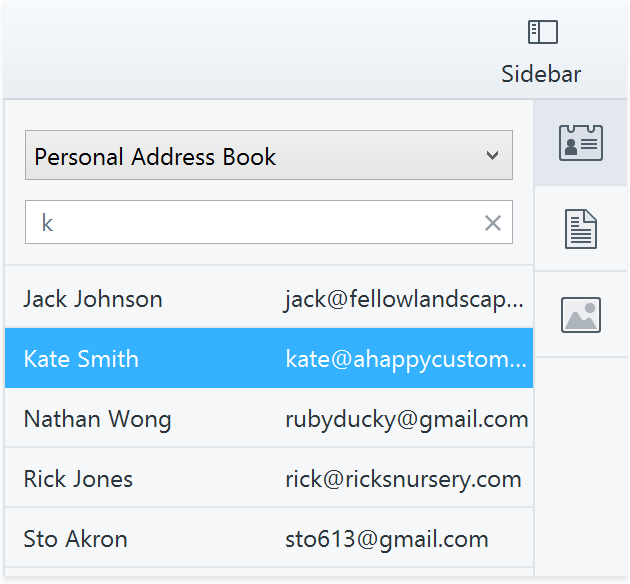Click the address book dropdown chevron arrow

pyautogui.click(x=491, y=156)
